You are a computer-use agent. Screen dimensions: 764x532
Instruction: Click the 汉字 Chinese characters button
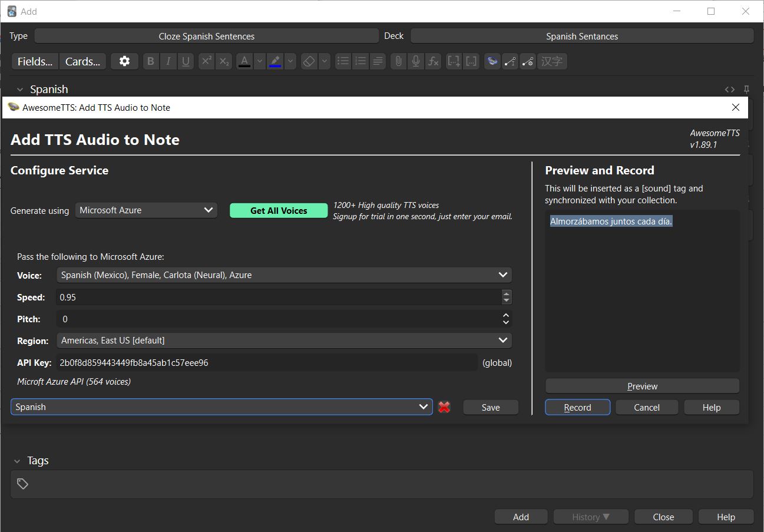552,61
